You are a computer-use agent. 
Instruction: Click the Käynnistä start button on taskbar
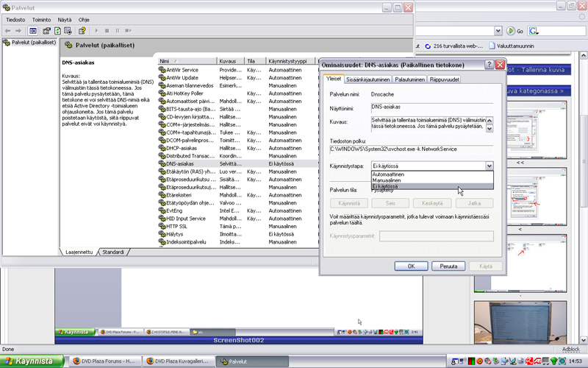coord(30,361)
